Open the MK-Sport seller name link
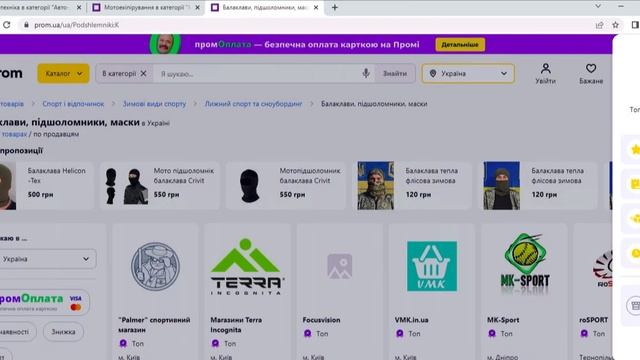 [503, 320]
